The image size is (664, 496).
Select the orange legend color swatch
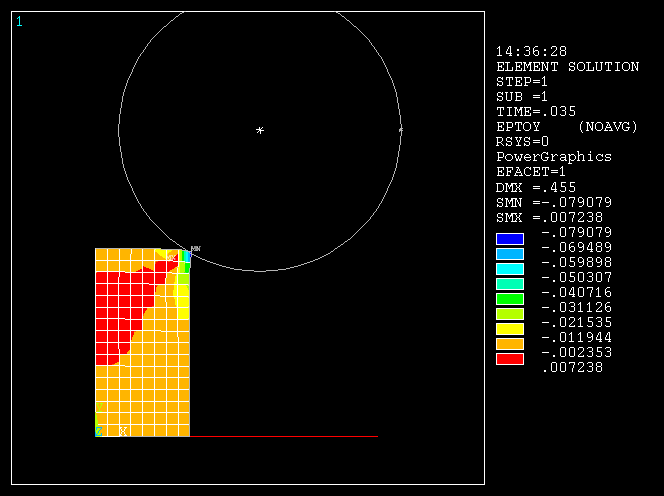(510, 343)
